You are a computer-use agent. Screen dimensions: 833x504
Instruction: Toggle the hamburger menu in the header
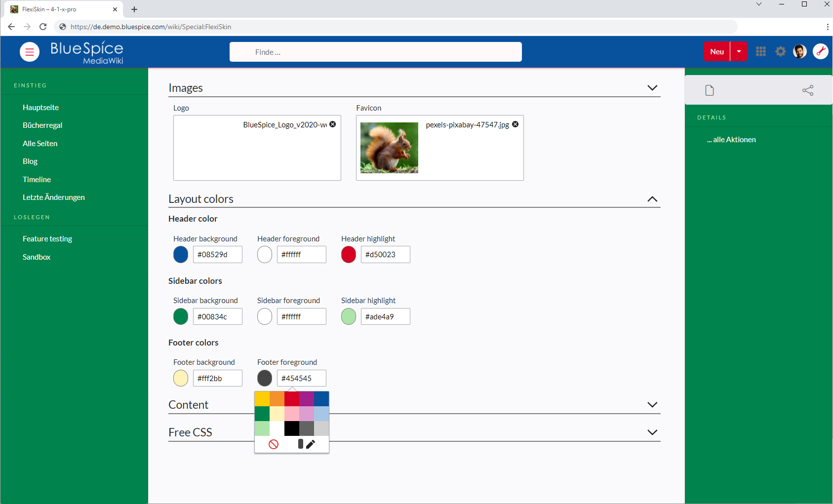click(30, 52)
